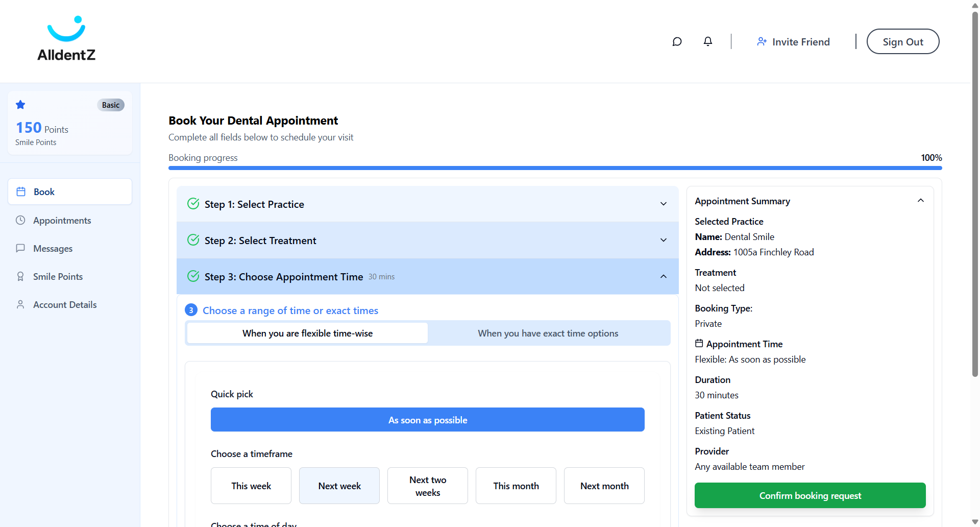Choose the Next month timeframe option

pyautogui.click(x=604, y=486)
